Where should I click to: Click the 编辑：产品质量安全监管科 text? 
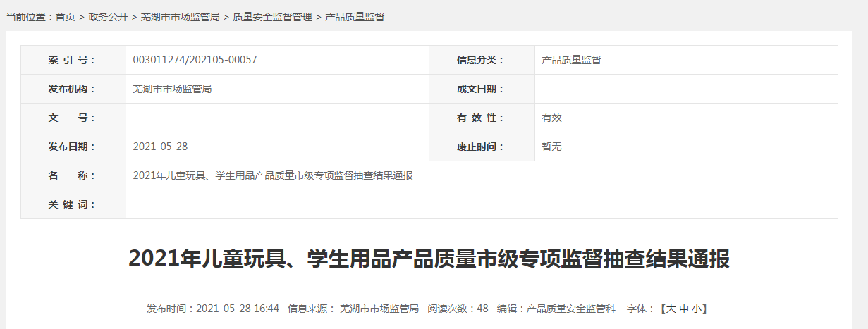pos(556,309)
